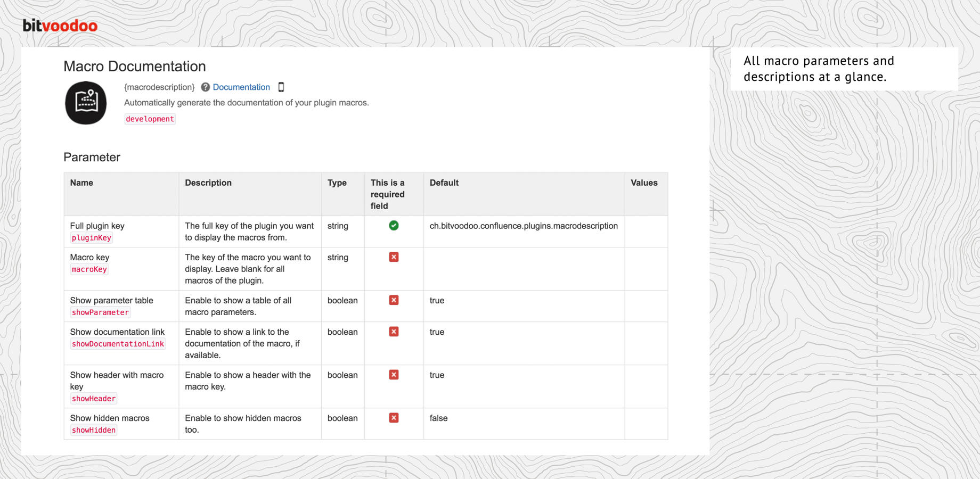
Task: Click green required checkmark for pluginKey
Action: [394, 226]
